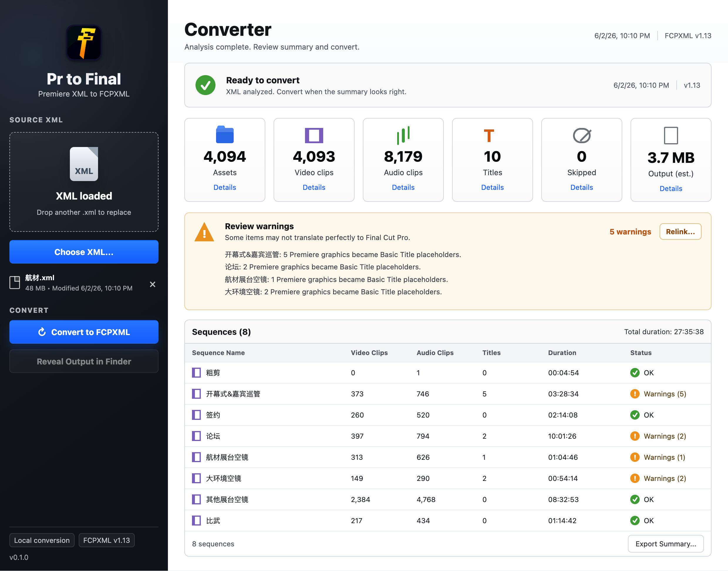The height and width of the screenshot is (571, 728).
Task: Select the 粗剪 sequence name
Action: tap(213, 372)
